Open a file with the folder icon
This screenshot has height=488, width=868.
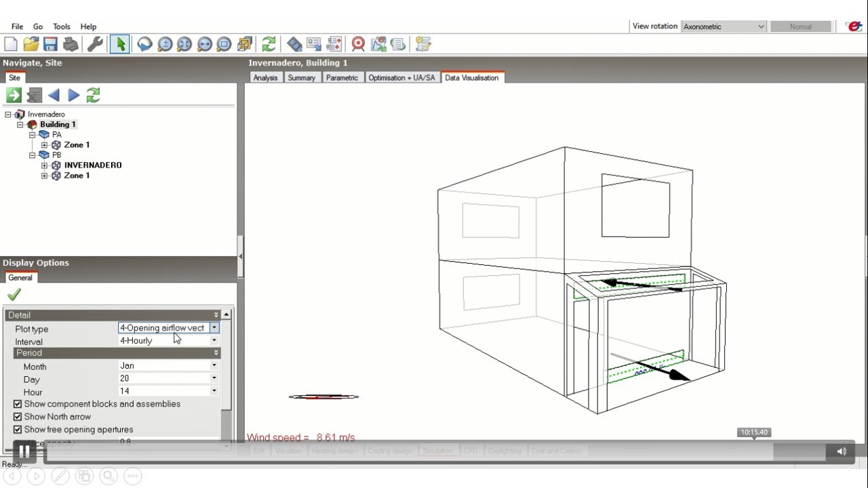[x=31, y=45]
